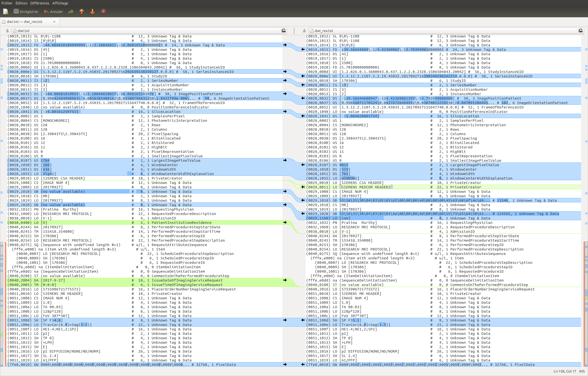The width and height of the screenshot is (588, 376).
Task: Click Annuler to undo
Action: click(x=53, y=12)
